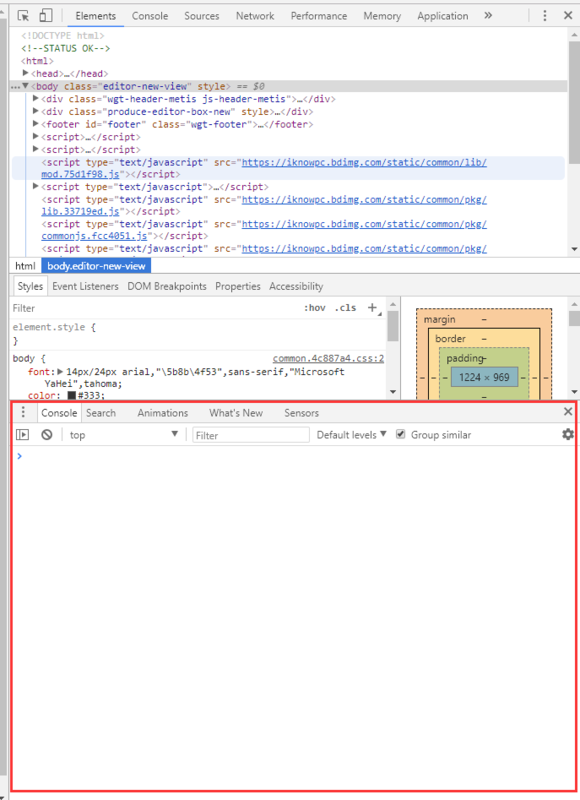Show the console sidebar icon

[22, 435]
